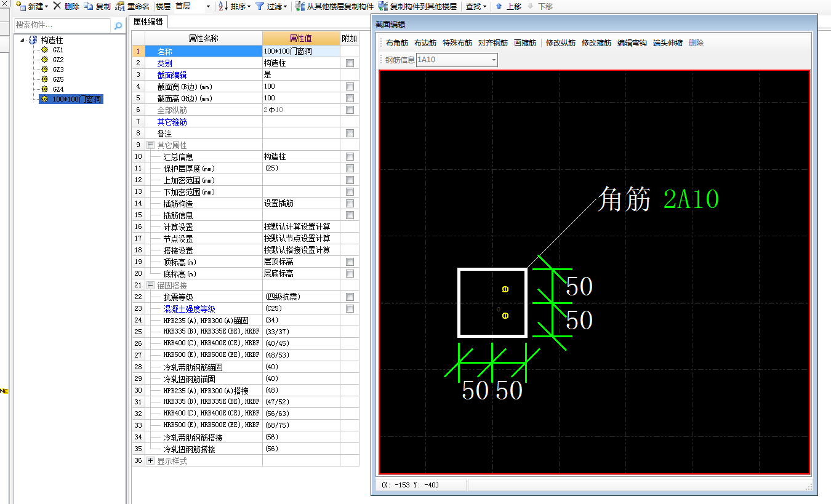Select the upper yellow rebar point in the section
831x504 pixels.
tap(505, 289)
